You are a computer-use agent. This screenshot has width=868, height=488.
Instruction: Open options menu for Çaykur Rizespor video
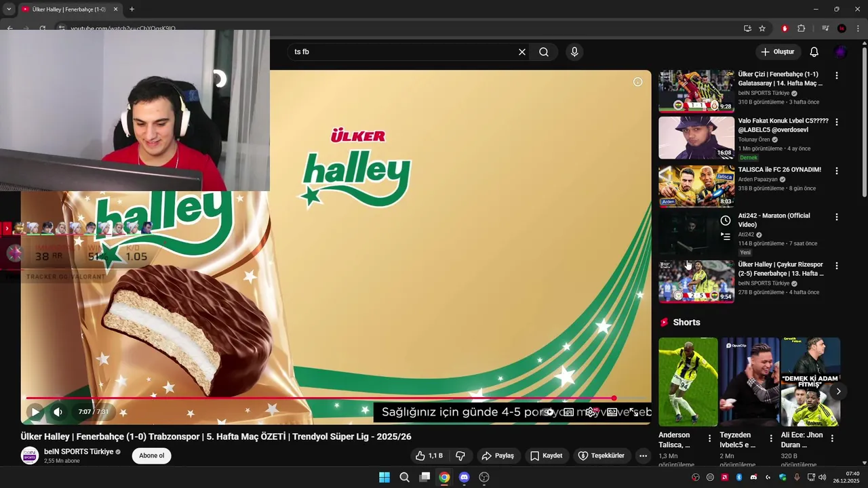(836, 266)
